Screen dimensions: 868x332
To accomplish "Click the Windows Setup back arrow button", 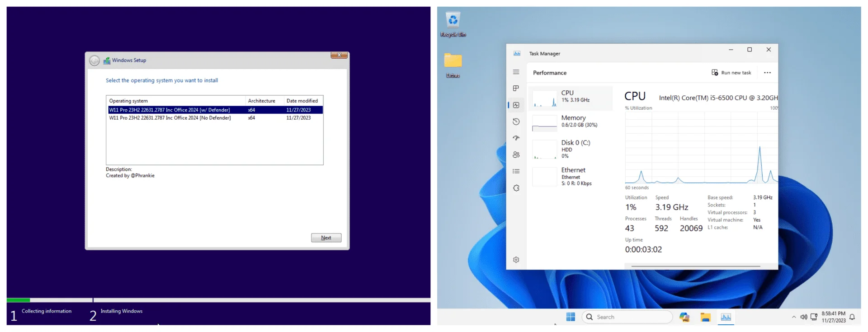I will (94, 61).
